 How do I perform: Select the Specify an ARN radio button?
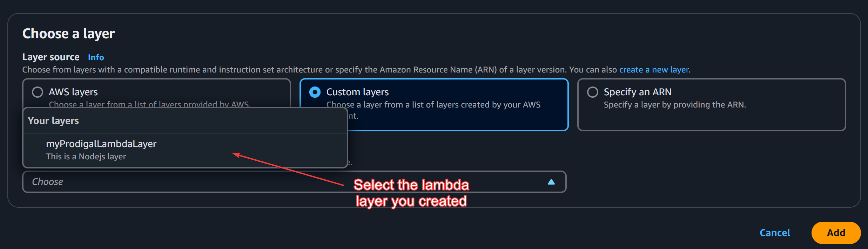click(593, 92)
